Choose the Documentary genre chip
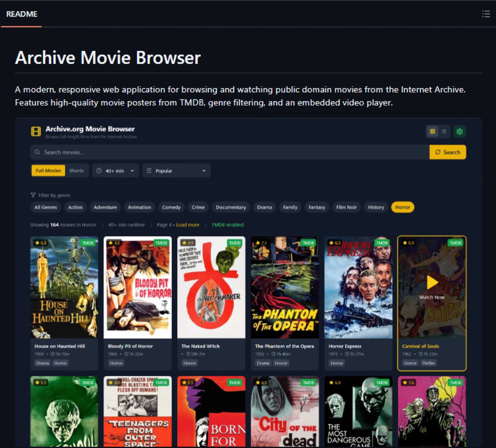The height and width of the screenshot is (448, 496). coord(231,207)
